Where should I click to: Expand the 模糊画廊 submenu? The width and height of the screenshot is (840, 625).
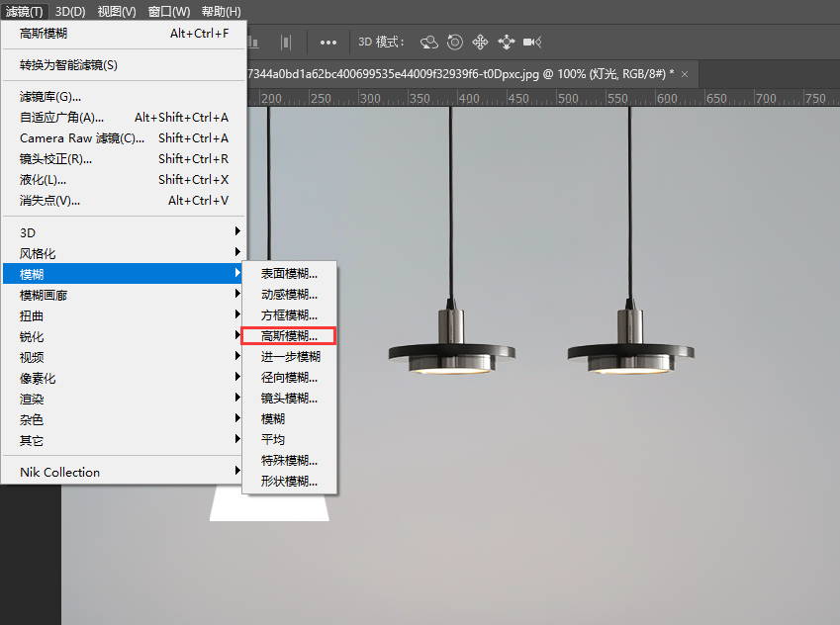point(124,295)
